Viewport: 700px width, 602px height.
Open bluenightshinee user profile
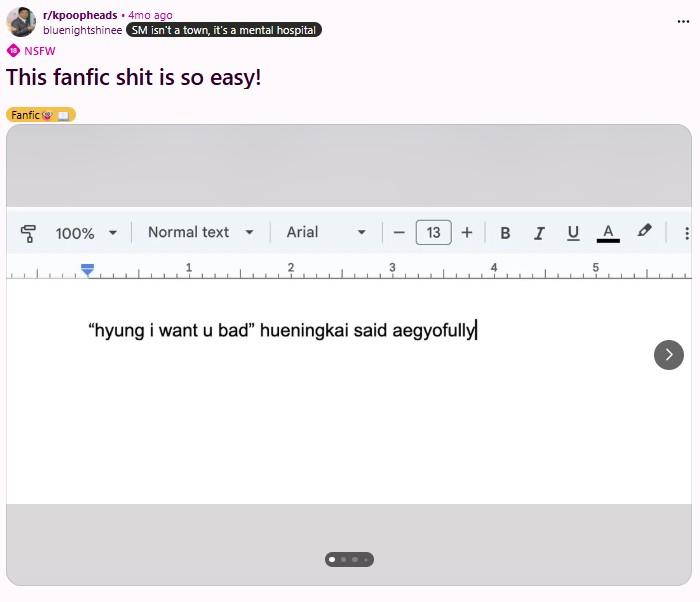tap(83, 30)
